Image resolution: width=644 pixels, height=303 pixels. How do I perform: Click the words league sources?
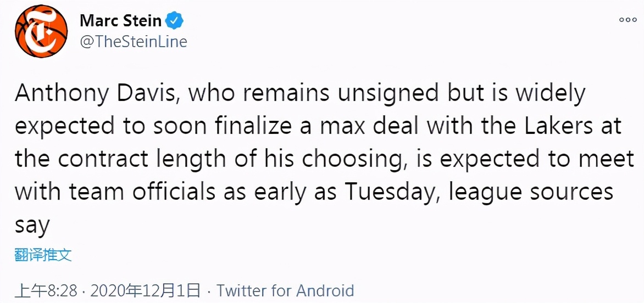(531, 192)
